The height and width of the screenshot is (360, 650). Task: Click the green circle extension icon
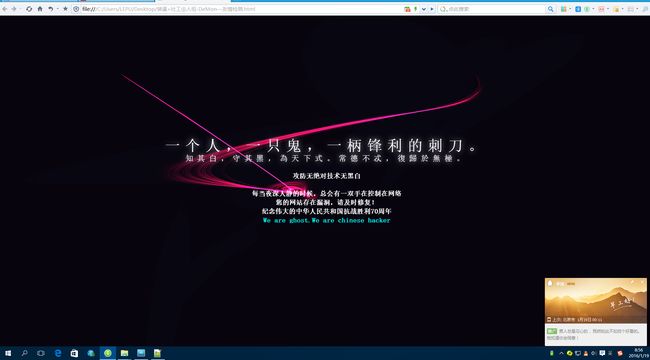pyautogui.click(x=587, y=9)
